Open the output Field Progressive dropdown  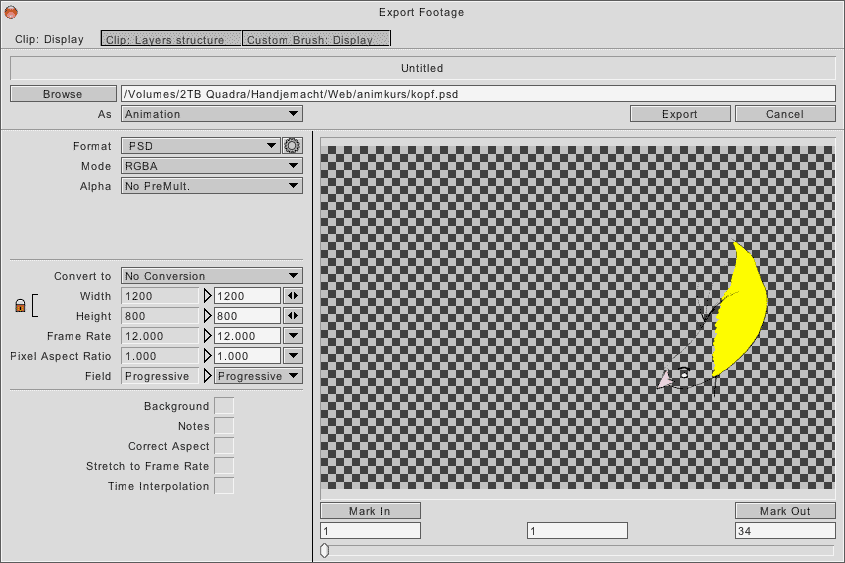point(259,376)
